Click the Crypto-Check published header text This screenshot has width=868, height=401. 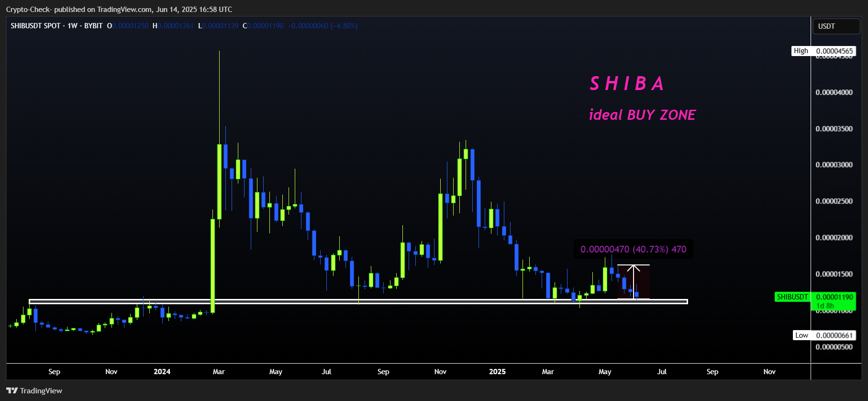[119, 9]
